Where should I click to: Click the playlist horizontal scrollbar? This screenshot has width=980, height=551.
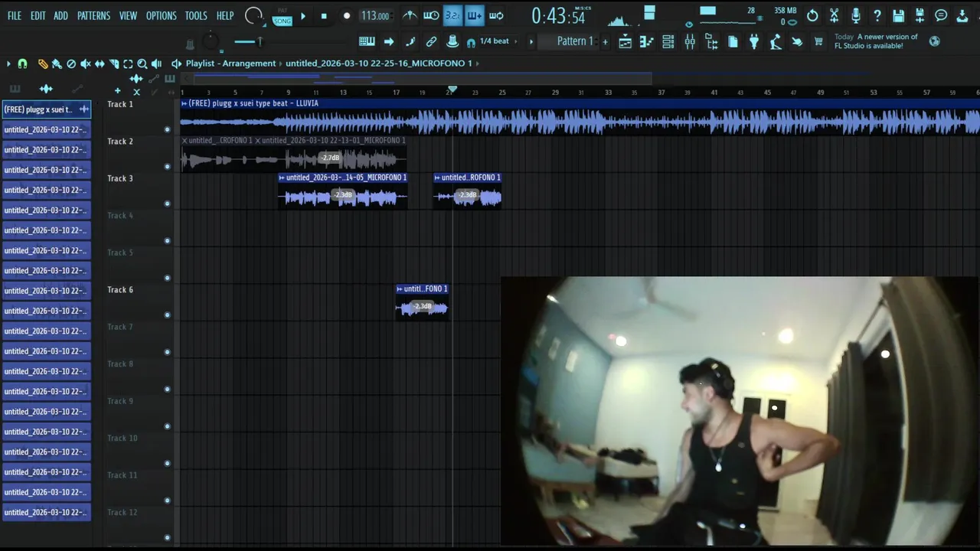click(x=421, y=78)
